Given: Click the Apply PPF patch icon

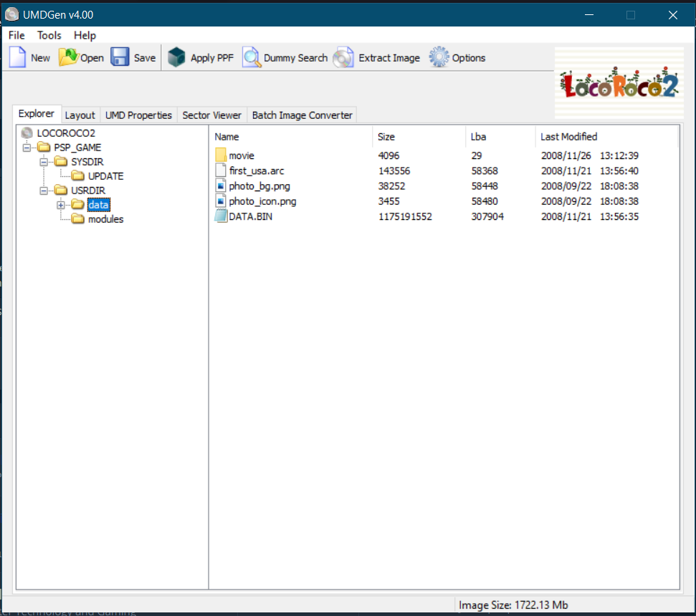Looking at the screenshot, I should (176, 57).
